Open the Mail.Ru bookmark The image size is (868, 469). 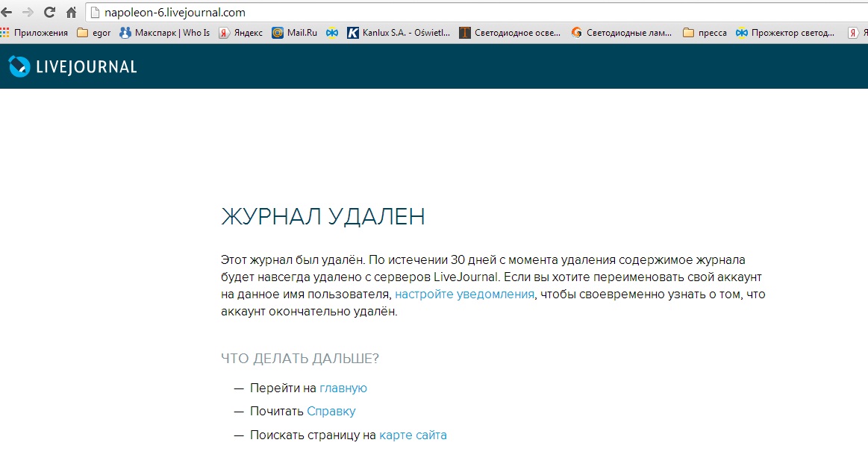(294, 33)
